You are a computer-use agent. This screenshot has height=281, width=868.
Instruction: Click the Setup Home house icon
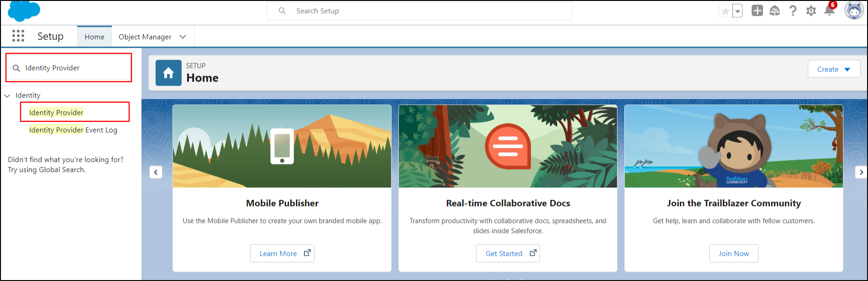click(x=168, y=73)
